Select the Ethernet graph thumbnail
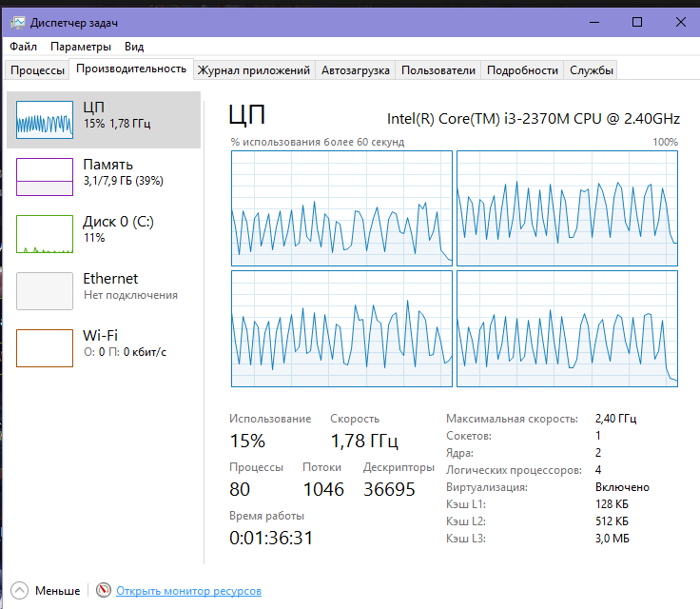Image resolution: width=700 pixels, height=609 pixels. [45, 291]
